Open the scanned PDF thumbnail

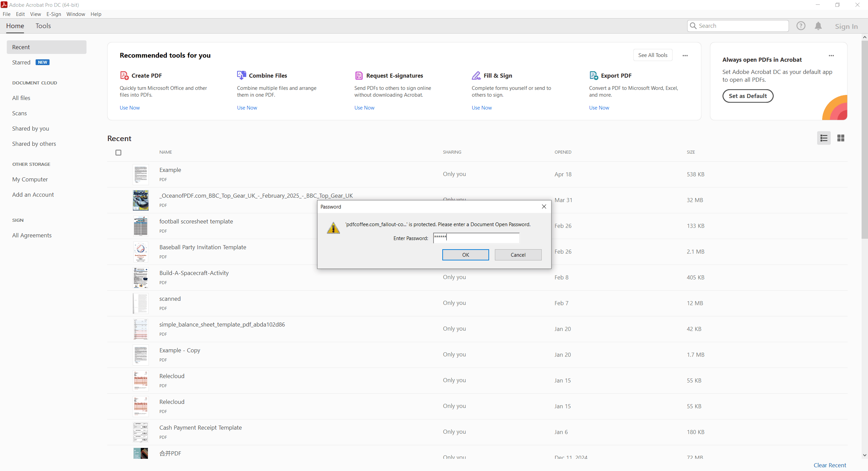(140, 303)
